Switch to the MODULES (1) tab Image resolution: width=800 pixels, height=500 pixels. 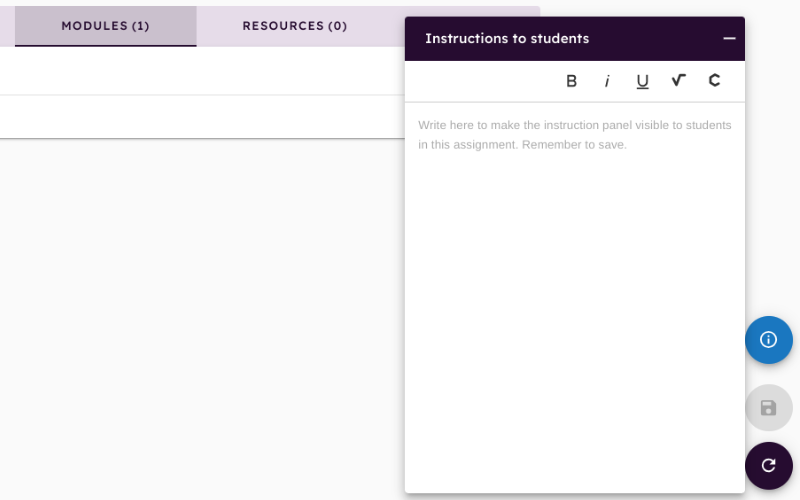point(106,26)
